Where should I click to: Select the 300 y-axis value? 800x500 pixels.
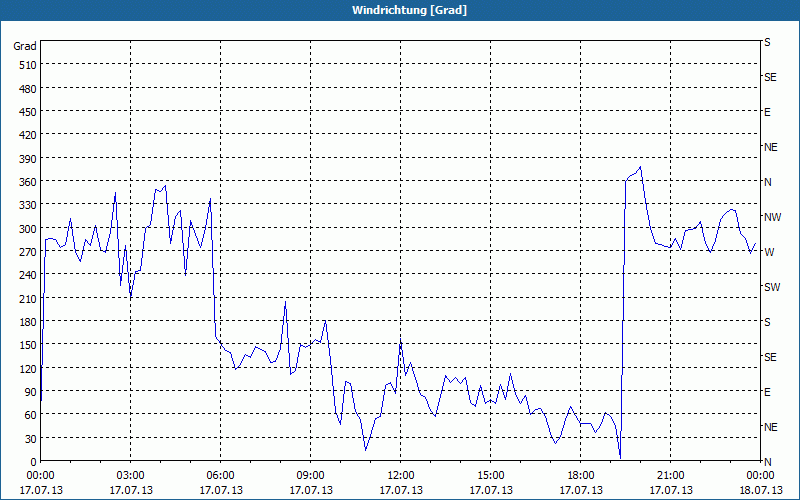point(28,229)
